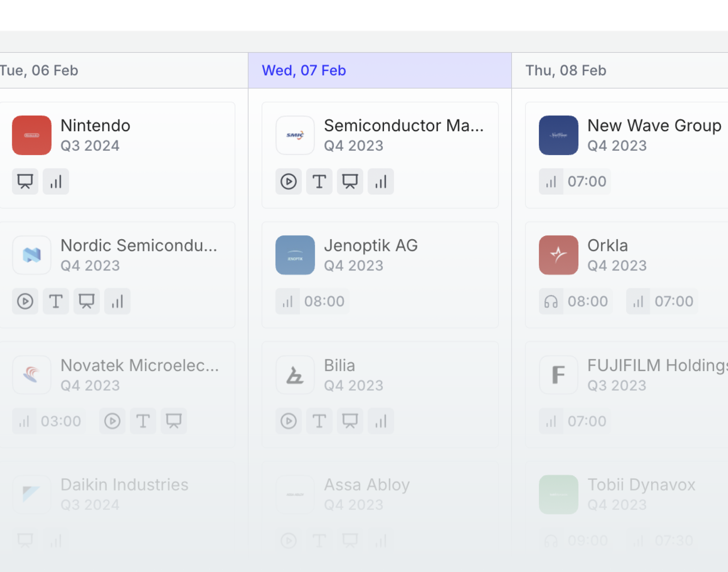Viewport: 728px width, 572px height.
Task: Open Bilia transcript icon
Action: [319, 421]
